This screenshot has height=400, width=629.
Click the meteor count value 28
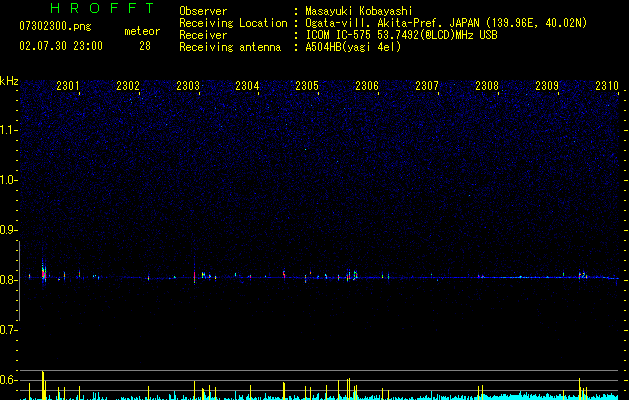tap(145, 46)
